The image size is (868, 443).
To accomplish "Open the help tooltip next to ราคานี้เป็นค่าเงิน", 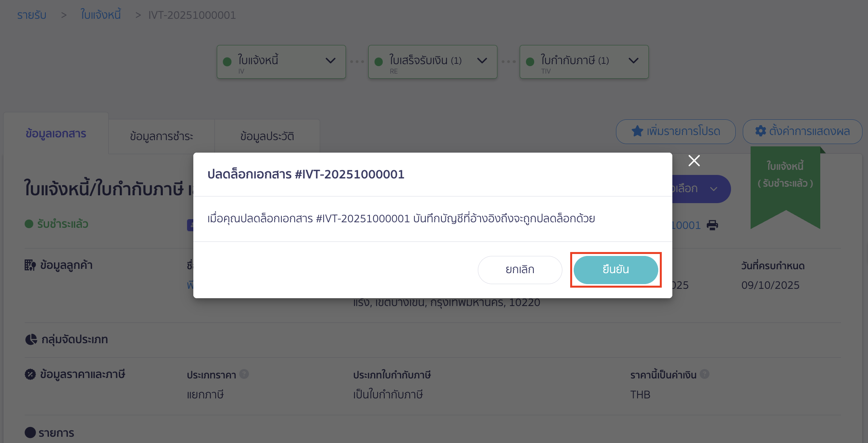I will click(x=704, y=374).
